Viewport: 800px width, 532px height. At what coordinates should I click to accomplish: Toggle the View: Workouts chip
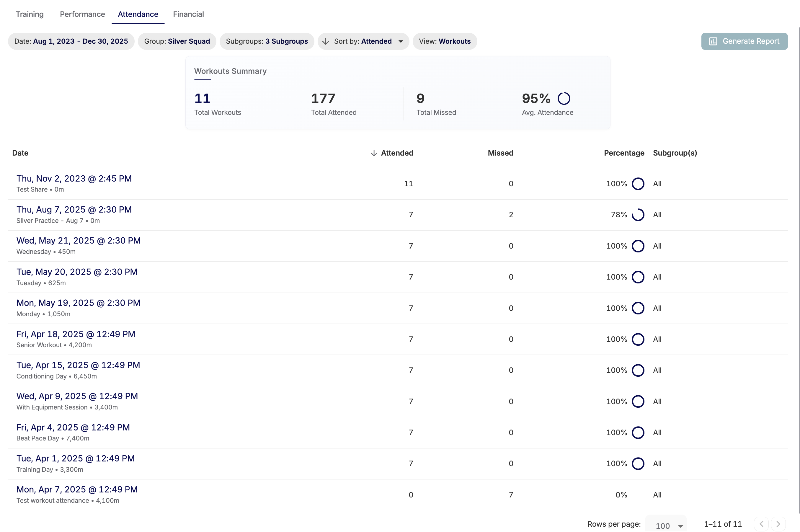445,41
